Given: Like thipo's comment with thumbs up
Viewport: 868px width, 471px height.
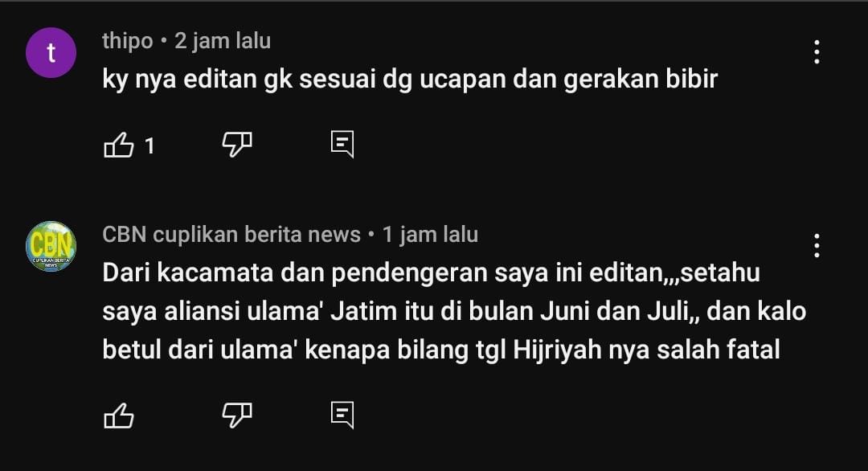Looking at the screenshot, I should [119, 145].
